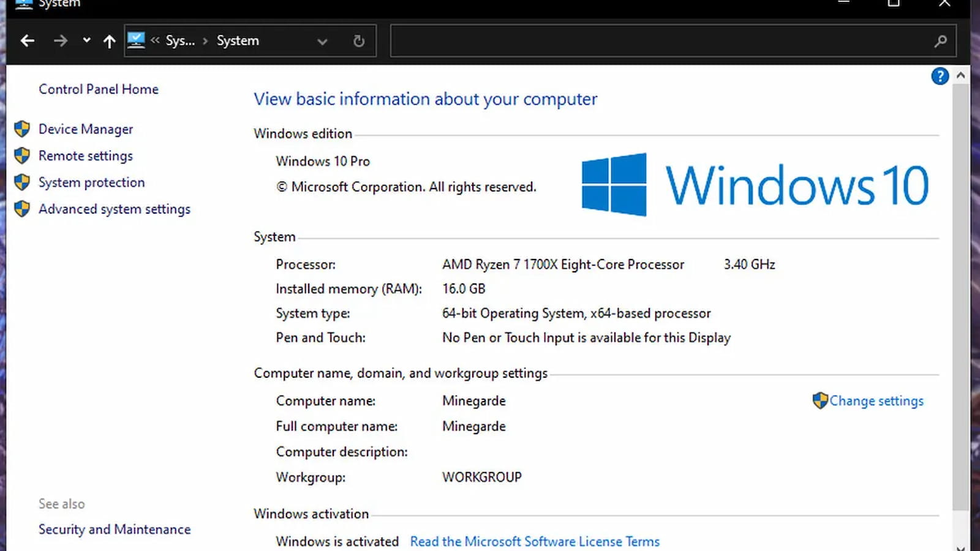
Task: Click the computer icon in address bar
Action: [136, 40]
